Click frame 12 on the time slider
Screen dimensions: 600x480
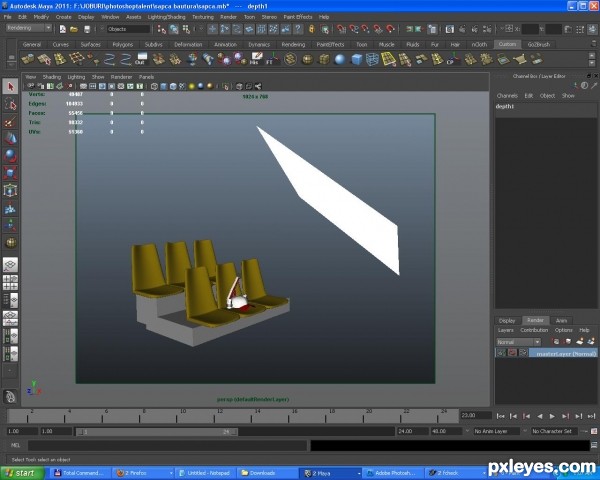219,416
